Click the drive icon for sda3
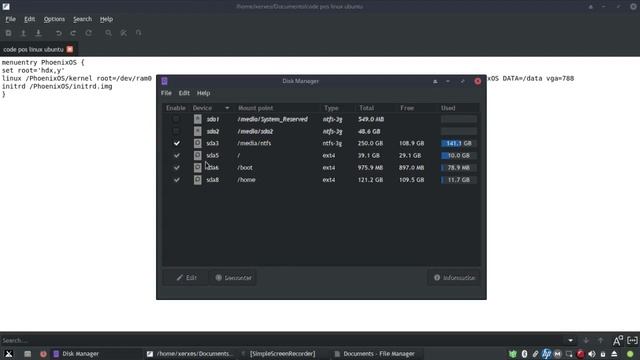 pyautogui.click(x=198, y=143)
